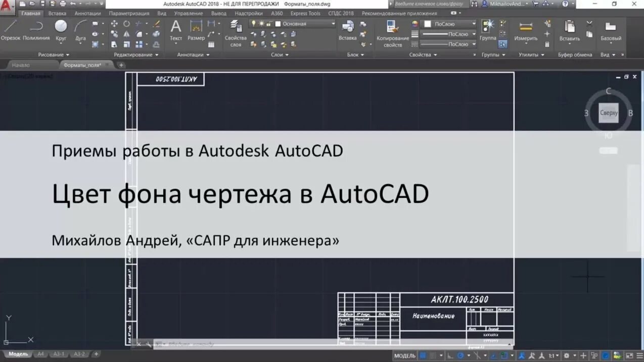Click the Копирование свойств tool

click(392, 33)
